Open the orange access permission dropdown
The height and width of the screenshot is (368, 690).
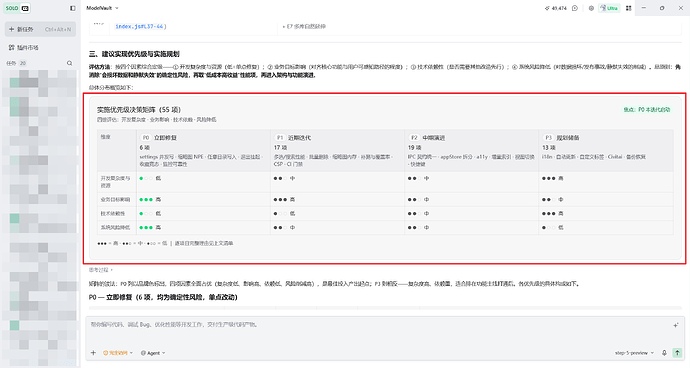[118, 353]
